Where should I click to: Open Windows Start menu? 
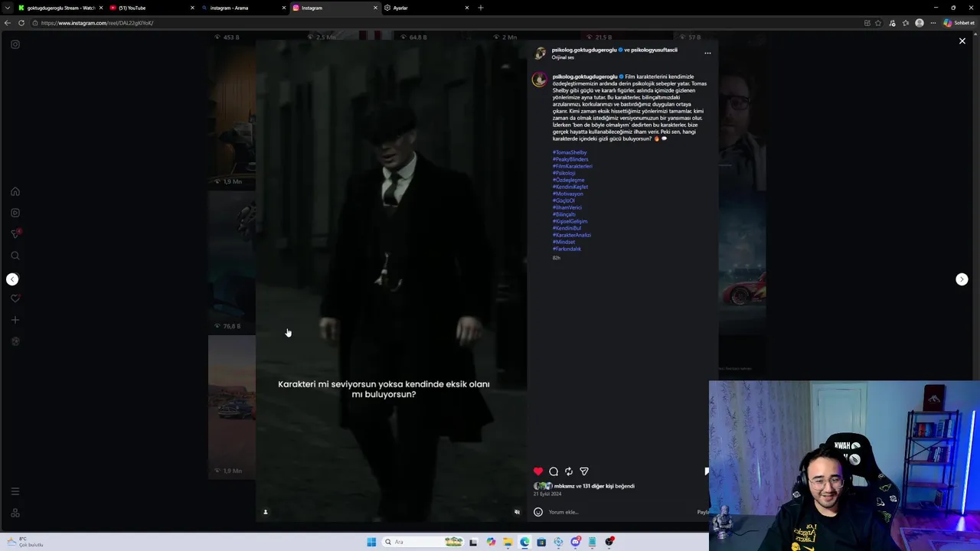371,542
